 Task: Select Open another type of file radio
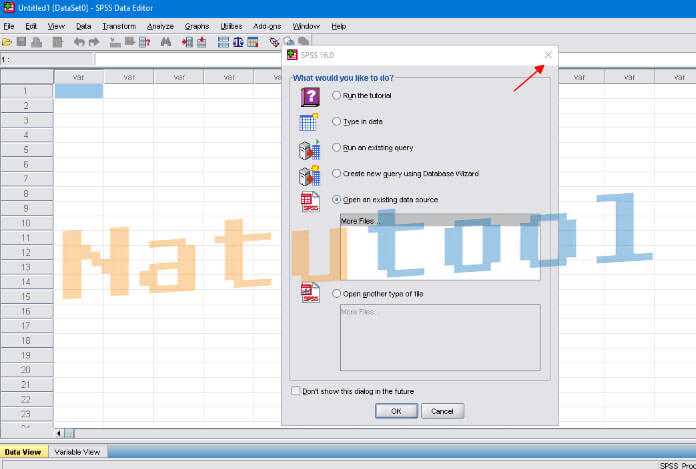(336, 294)
